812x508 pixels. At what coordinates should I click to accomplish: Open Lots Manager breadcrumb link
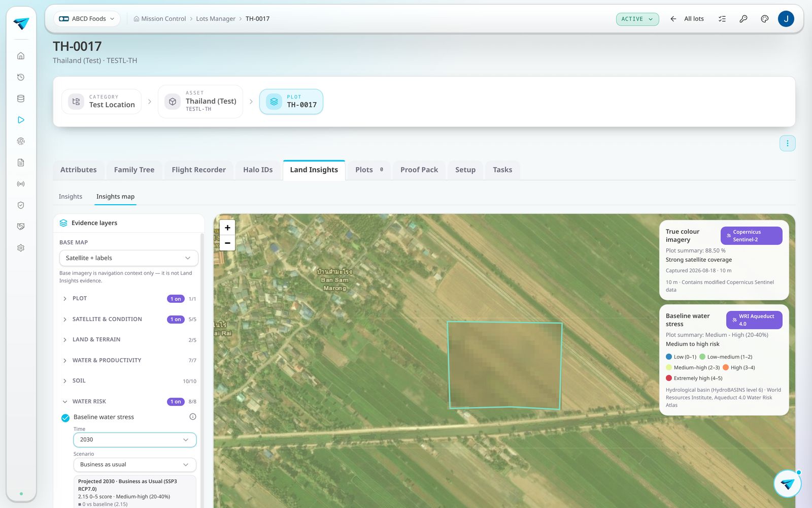coord(216,19)
